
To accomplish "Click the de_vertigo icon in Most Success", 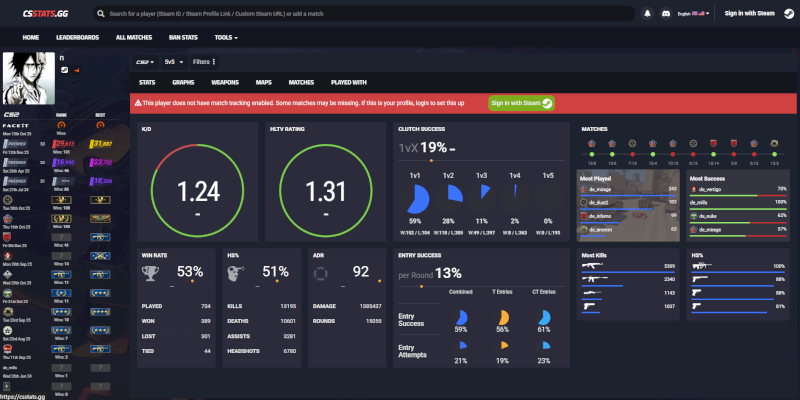I will [x=694, y=188].
